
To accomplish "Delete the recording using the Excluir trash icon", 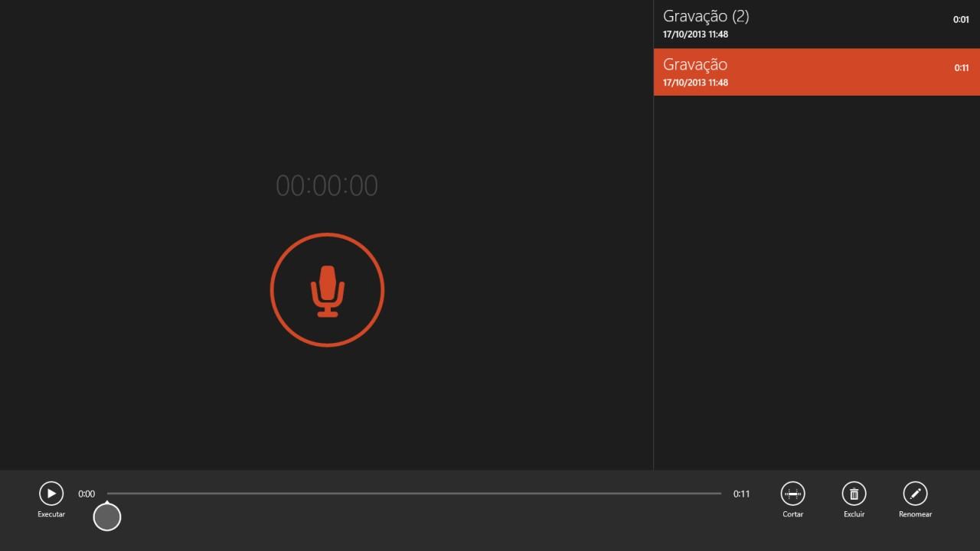I will 854,494.
